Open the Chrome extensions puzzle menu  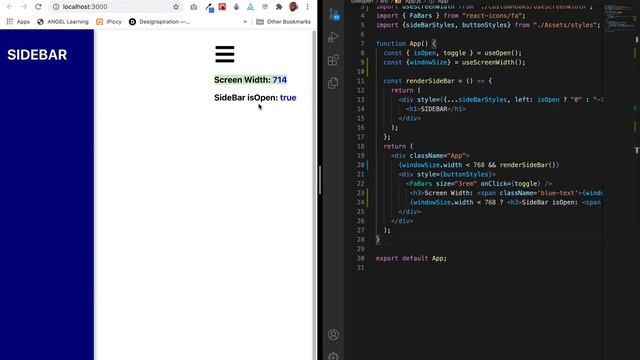[279, 7]
